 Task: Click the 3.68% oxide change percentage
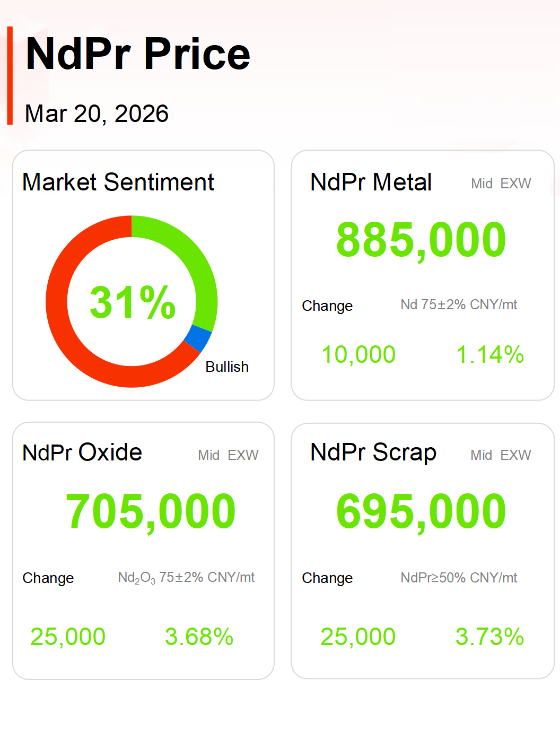tap(199, 637)
